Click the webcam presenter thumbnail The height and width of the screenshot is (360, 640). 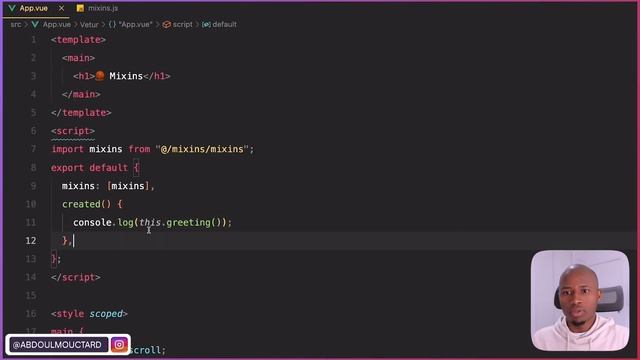click(580, 300)
